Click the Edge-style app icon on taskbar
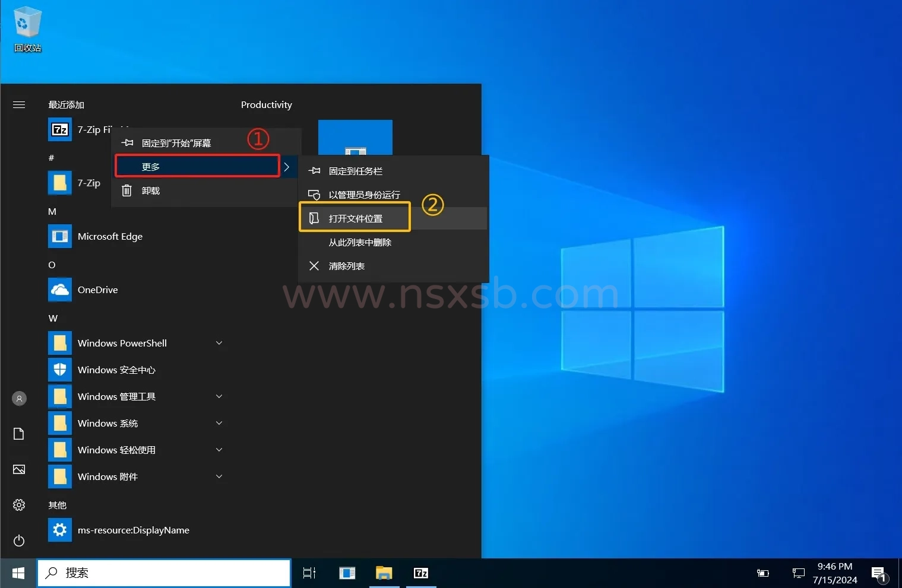This screenshot has height=588, width=902. (x=347, y=573)
